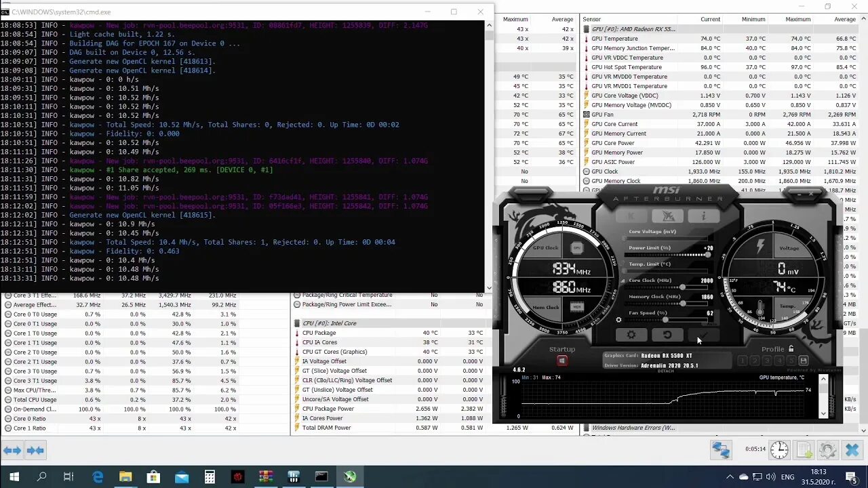This screenshot has height=488, width=868.
Task: Click the Kombustor K button in Afterburner
Action: coord(632,216)
